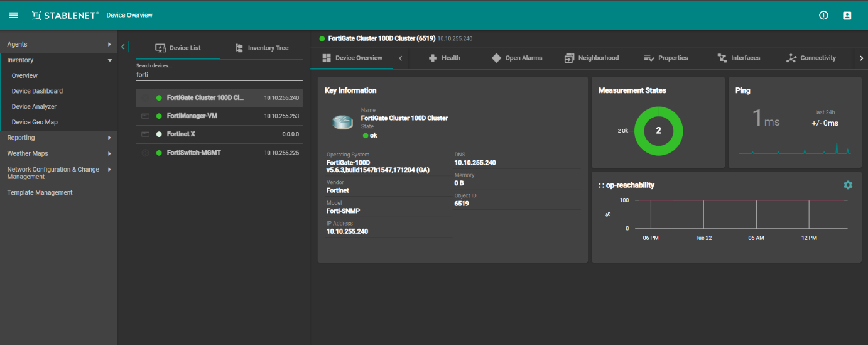Image resolution: width=868 pixels, height=345 pixels.
Task: Click the Model value Forti-SNMP
Action: click(343, 211)
